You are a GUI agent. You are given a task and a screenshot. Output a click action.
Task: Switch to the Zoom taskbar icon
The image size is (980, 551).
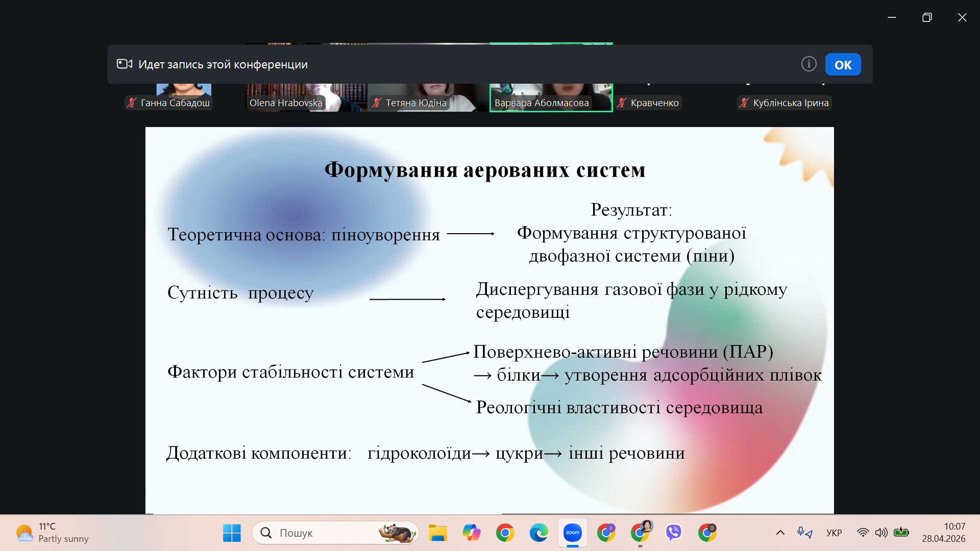572,533
